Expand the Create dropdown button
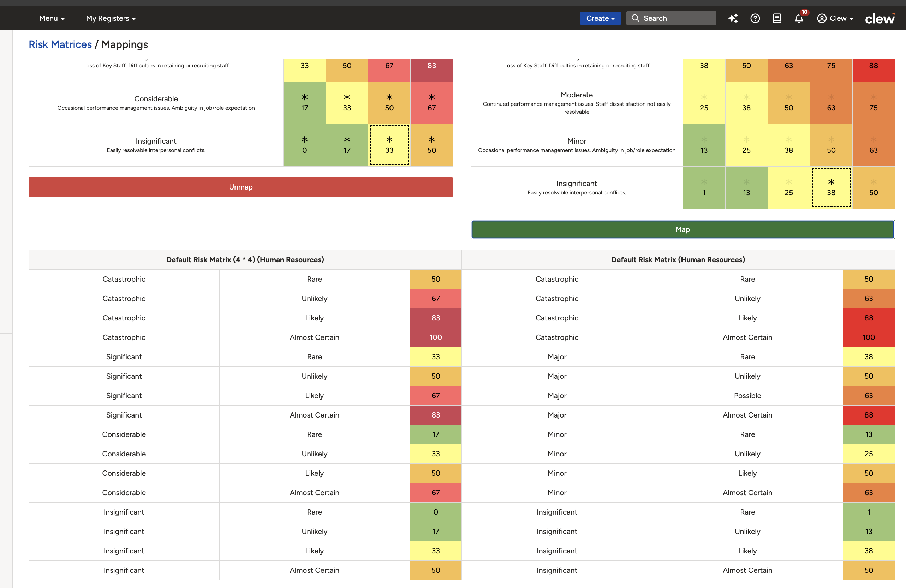Screen dimensions: 906x588 [600, 18]
